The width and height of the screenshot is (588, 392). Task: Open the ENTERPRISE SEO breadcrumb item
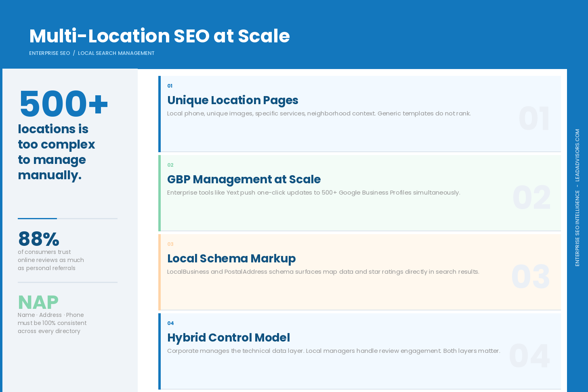pyautogui.click(x=49, y=53)
